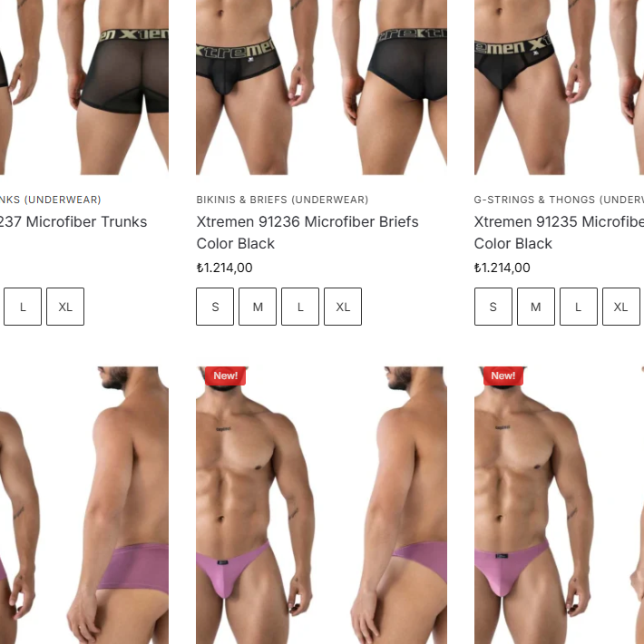Select size XL for Xtremen 91236 Briefs
The width and height of the screenshot is (644, 644).
point(343,307)
